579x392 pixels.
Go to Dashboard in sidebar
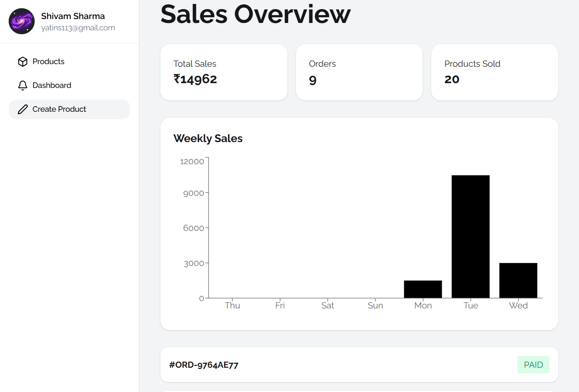(x=52, y=85)
